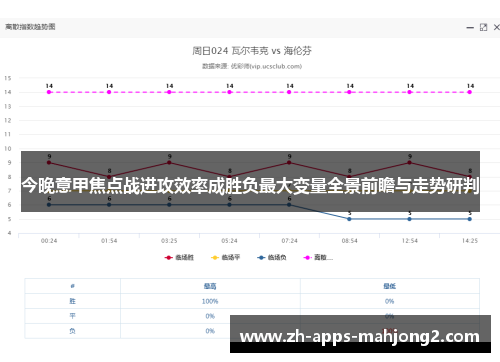Select the magenta 14 point at 12:54
The image size is (500, 362).
click(x=409, y=92)
